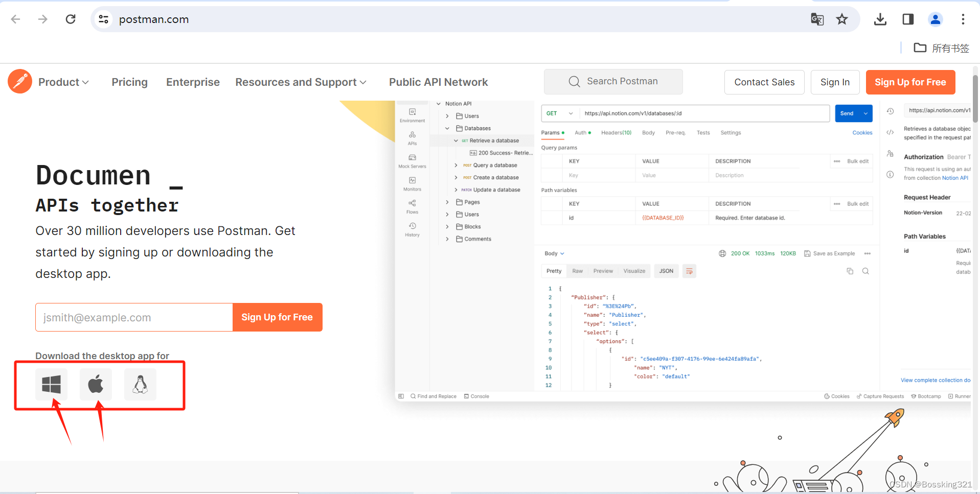View site information icon in address bar
This screenshot has width=980, height=494.
103,19
